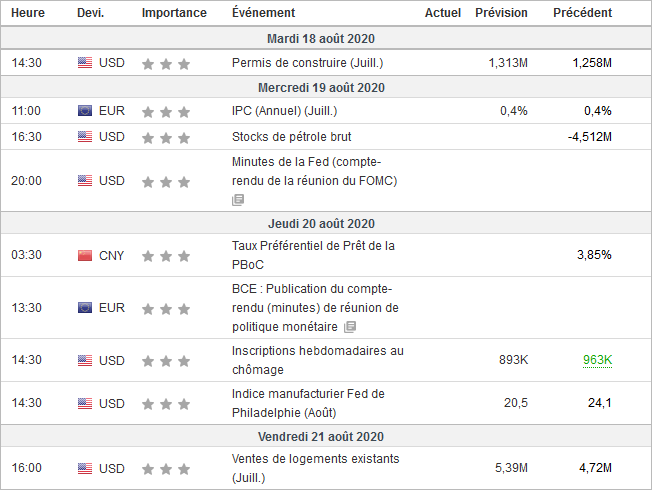Click the US flag in Ventes de logements existants row

pyautogui.click(x=85, y=468)
